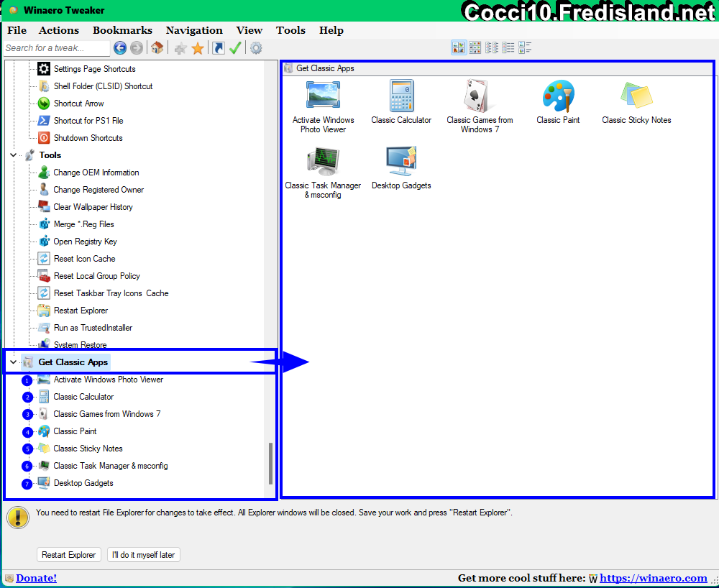Select Change Registered Owner item

99,190
